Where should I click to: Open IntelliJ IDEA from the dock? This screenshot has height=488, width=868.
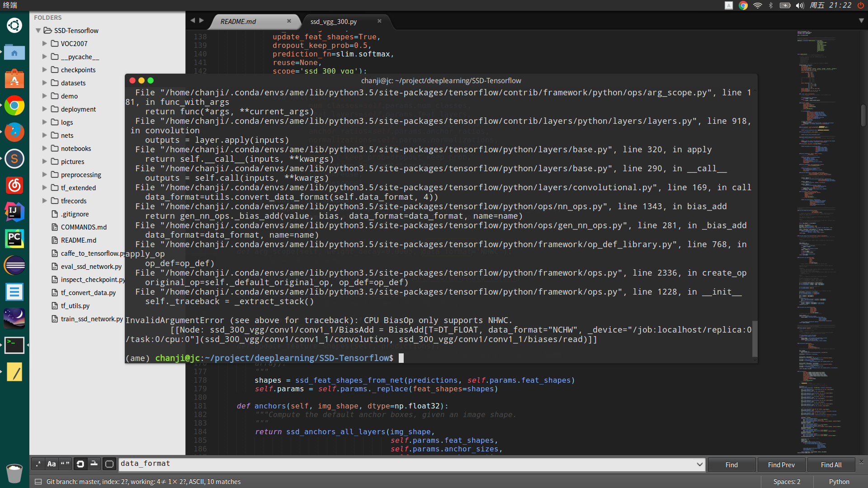14,212
